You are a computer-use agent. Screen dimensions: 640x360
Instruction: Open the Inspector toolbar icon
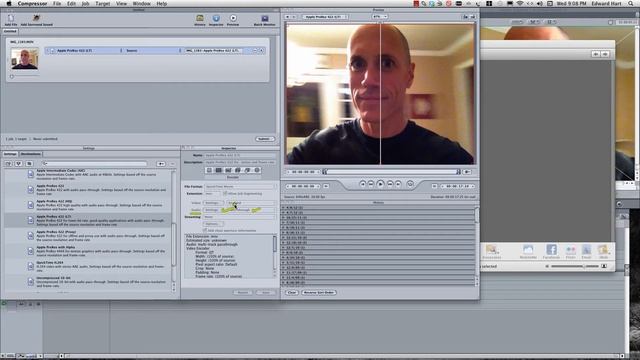tap(216, 19)
